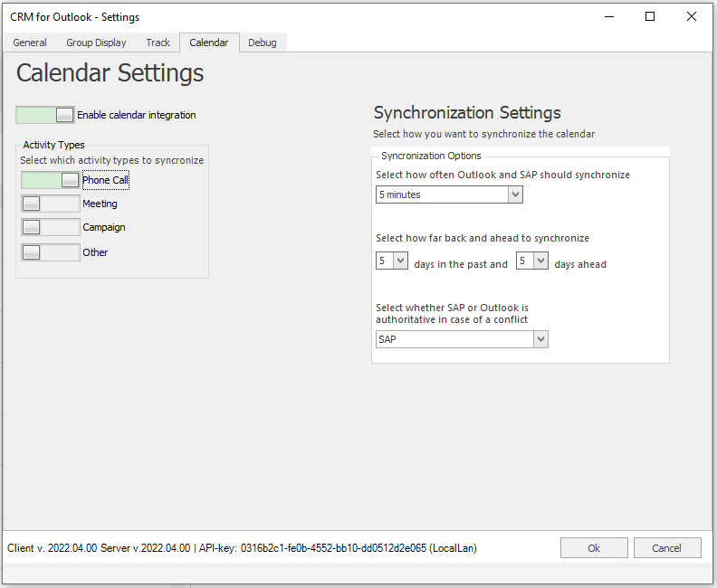717x588 pixels.
Task: Click the API-key text in status bar
Action: pos(338,548)
